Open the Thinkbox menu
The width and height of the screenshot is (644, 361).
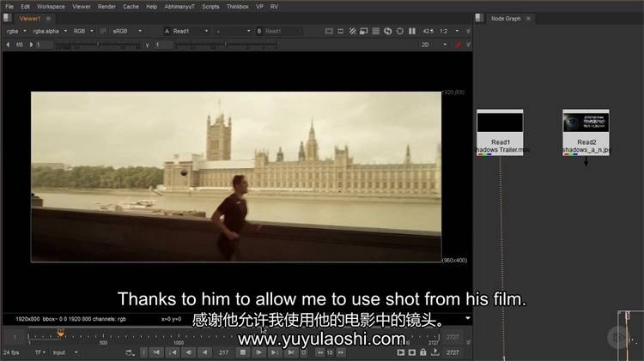[x=237, y=7]
